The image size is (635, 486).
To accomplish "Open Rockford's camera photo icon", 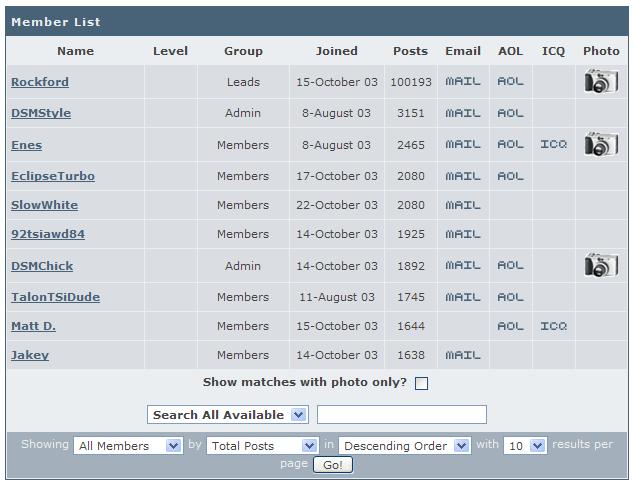I will 601,82.
